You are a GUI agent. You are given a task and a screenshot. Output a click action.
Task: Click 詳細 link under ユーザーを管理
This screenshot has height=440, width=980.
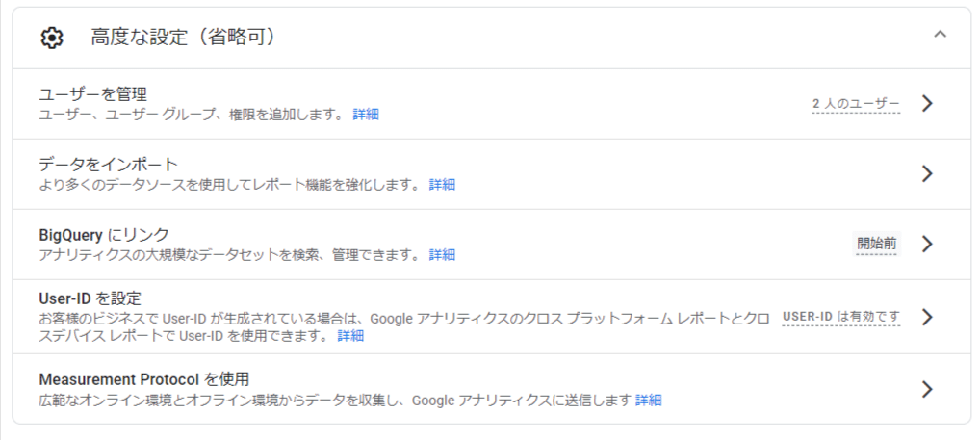pos(366,115)
